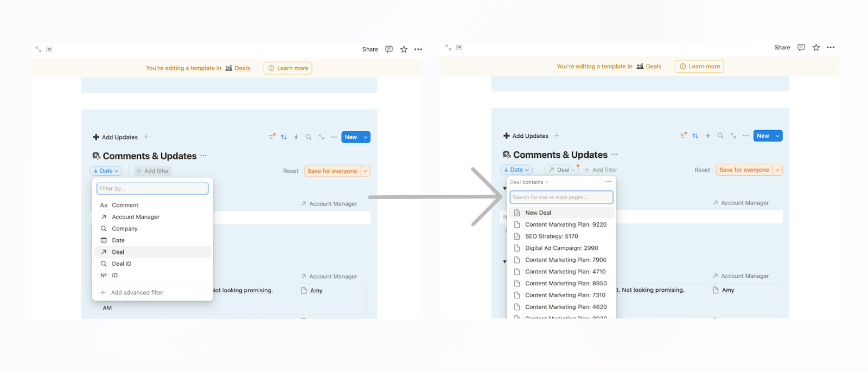
Task: Add a view with plus in right window
Action: pos(557,136)
